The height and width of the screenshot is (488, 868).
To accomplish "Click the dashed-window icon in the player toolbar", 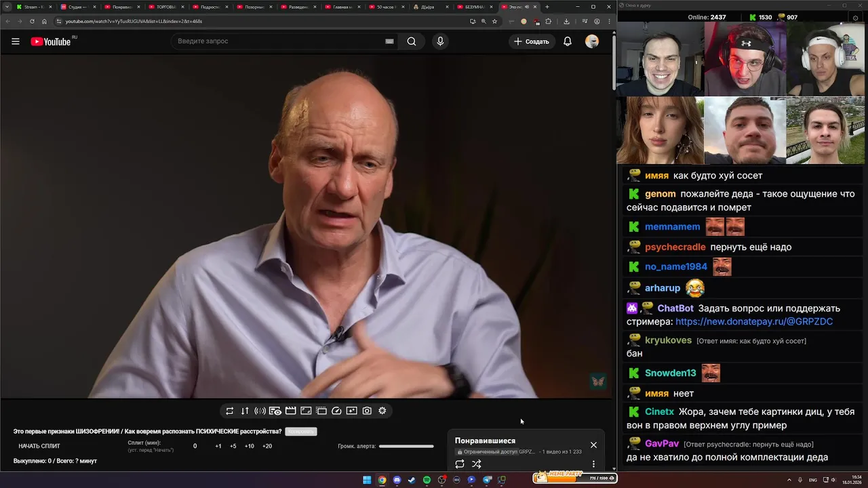I will pyautogui.click(x=321, y=411).
